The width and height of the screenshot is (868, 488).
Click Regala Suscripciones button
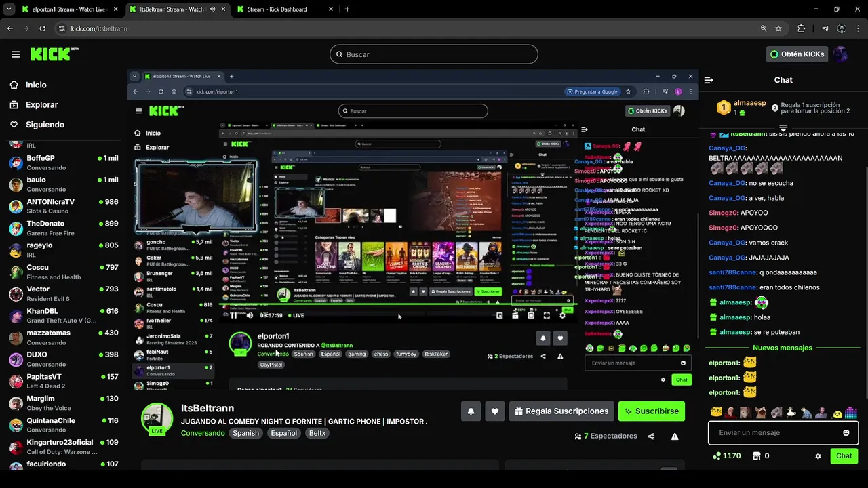point(561,411)
